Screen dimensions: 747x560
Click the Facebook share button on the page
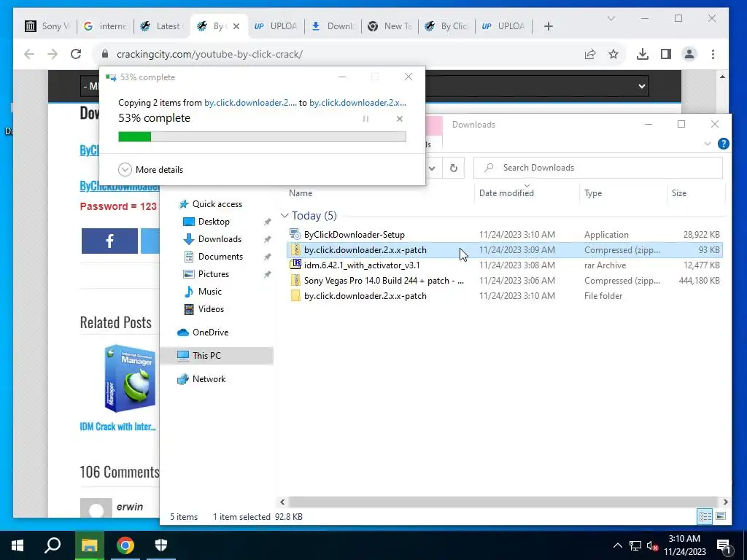109,241
